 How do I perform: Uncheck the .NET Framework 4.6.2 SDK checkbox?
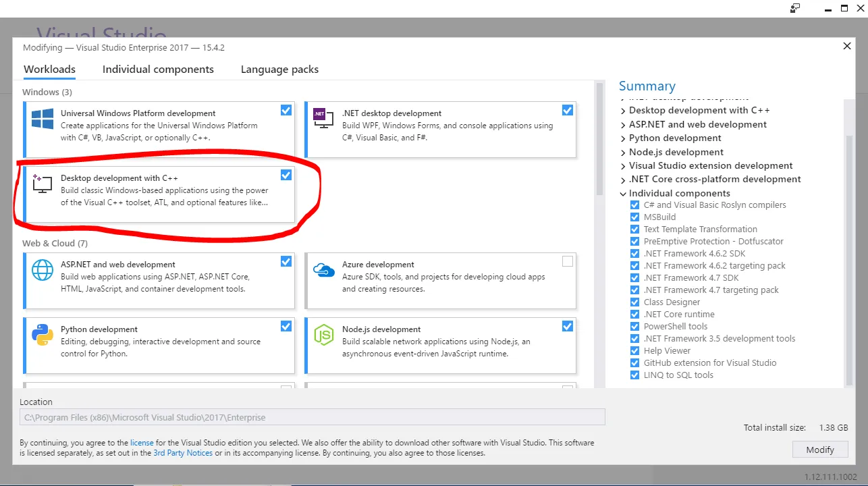634,254
